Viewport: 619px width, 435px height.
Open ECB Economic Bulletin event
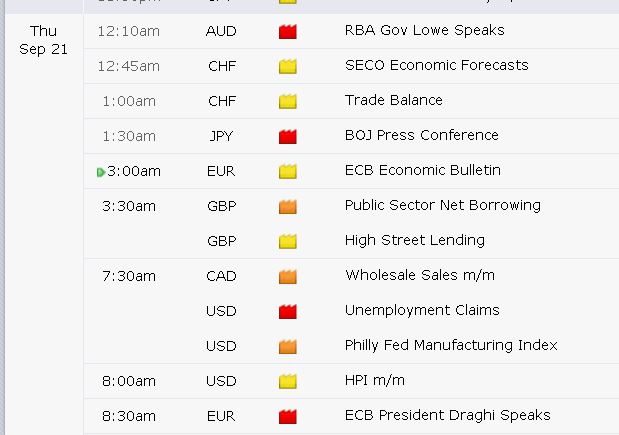pos(422,171)
